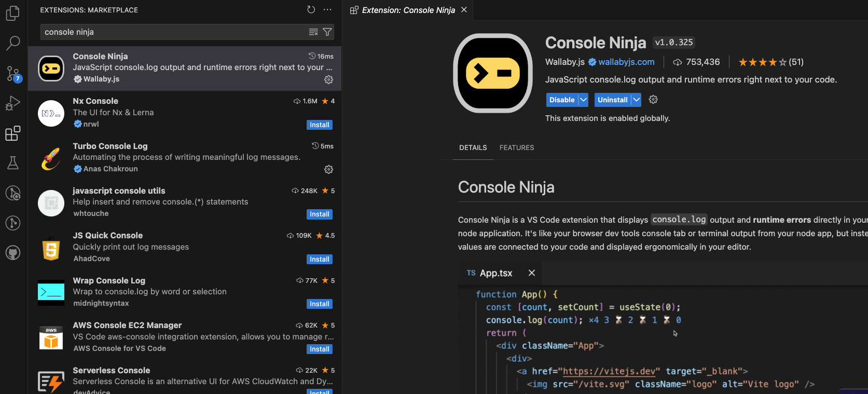Install javascript console utils extension

pyautogui.click(x=320, y=214)
